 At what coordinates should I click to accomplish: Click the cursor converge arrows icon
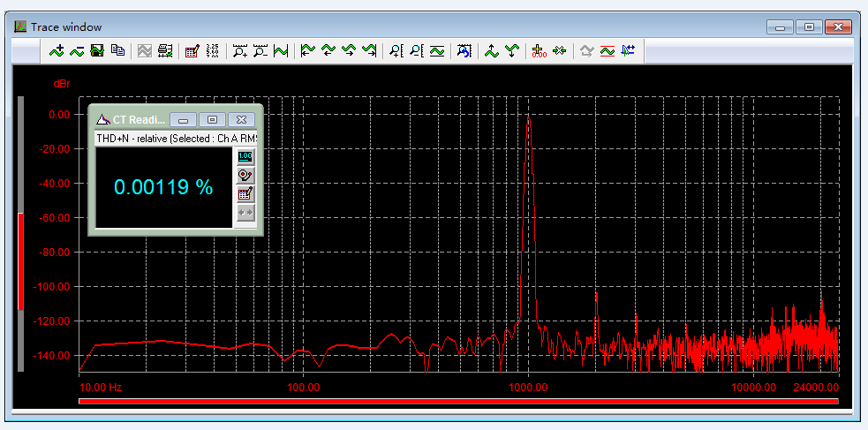[560, 51]
